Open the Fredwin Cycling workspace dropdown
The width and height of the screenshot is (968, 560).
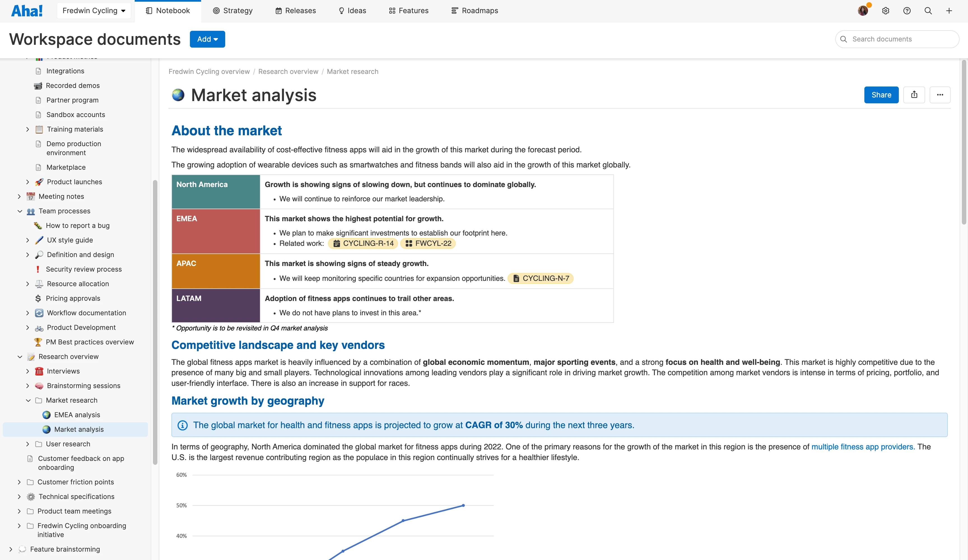pos(94,11)
